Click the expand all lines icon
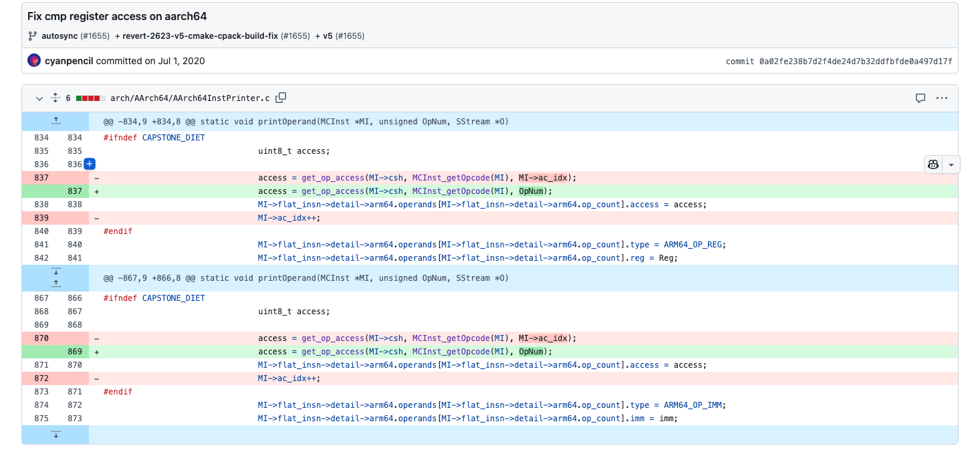 click(x=55, y=98)
